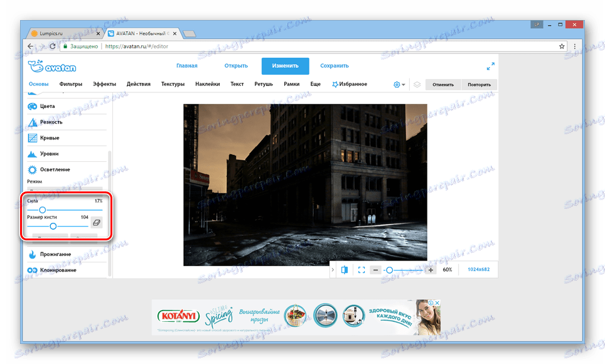Open the Chrome three-dot menu
Screen dimensions: 605x364
coord(574,46)
